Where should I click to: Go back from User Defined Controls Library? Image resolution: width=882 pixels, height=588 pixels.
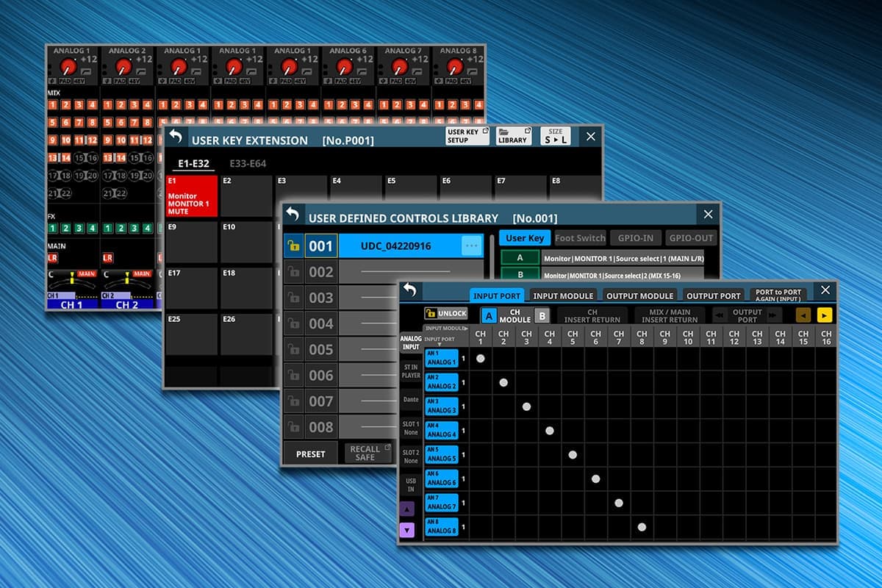293,214
